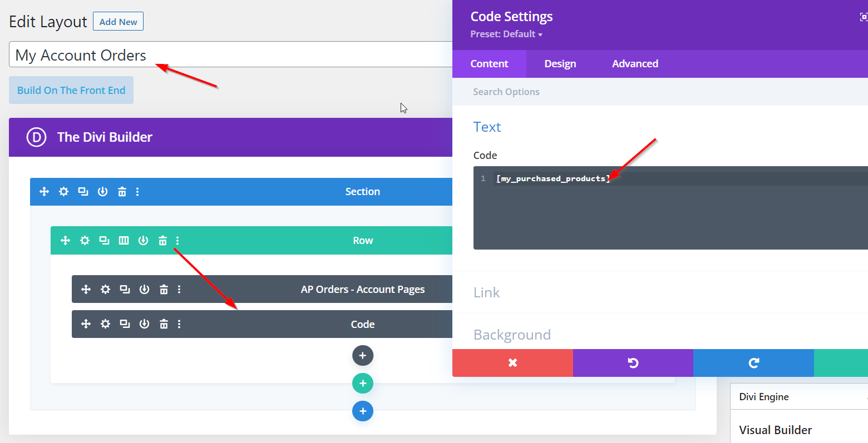
Task: Open Code module settings gear
Action: coord(105,324)
